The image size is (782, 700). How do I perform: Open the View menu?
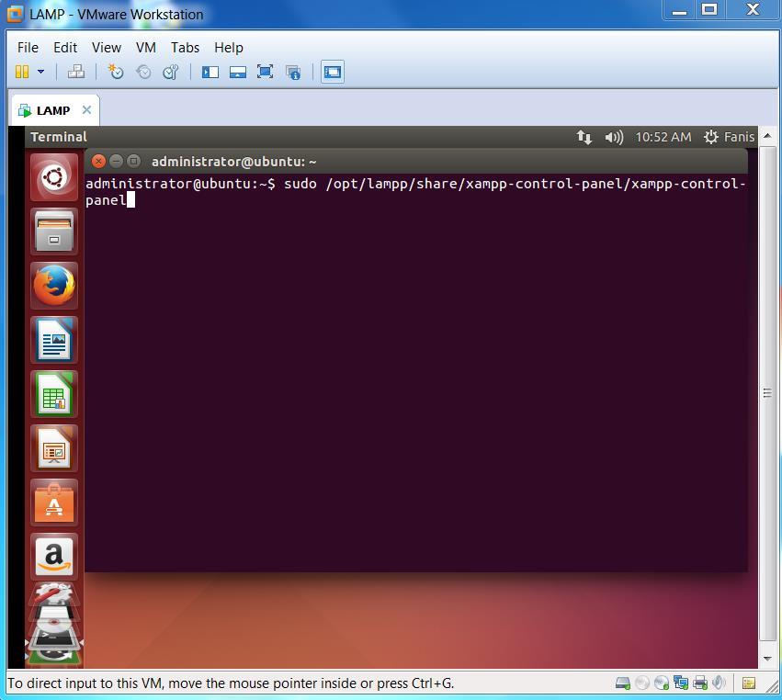pos(107,48)
